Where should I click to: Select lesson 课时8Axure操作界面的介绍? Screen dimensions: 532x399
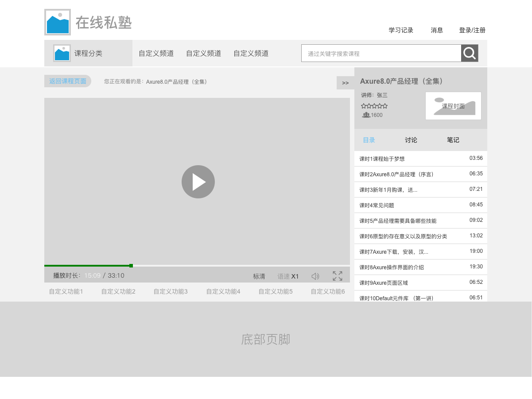tap(421, 267)
